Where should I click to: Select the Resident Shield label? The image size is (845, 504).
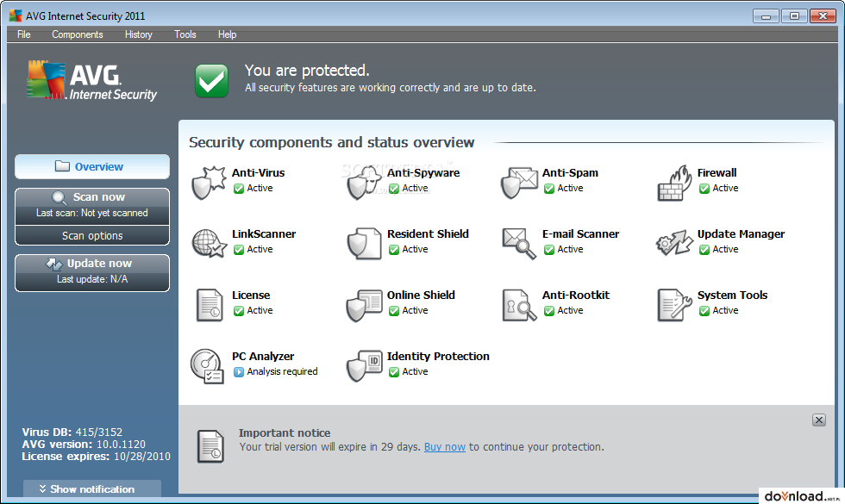(x=428, y=234)
